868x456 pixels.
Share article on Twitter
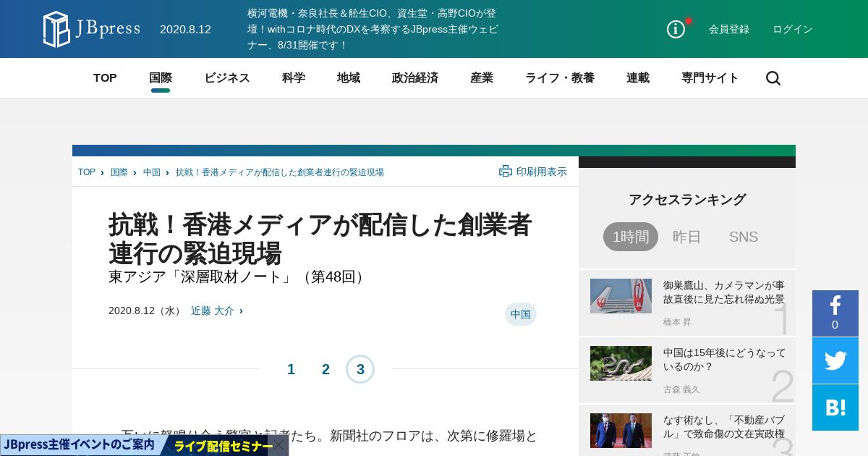pyautogui.click(x=835, y=360)
